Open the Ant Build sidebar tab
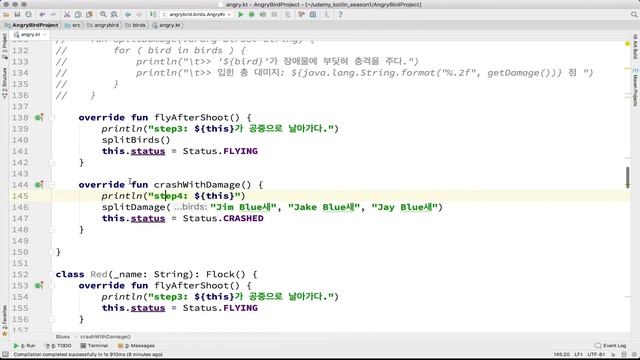Image resolution: width=640 pixels, height=360 pixels. [x=635, y=47]
